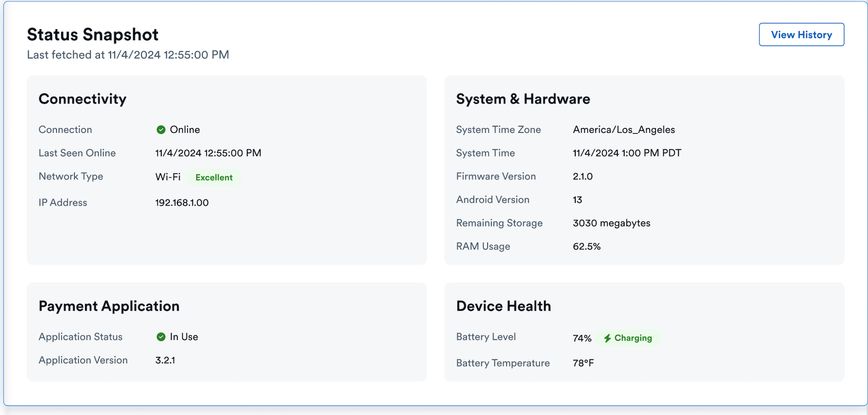Click the America/Los_Angeles time zone value
The image size is (868, 415).
tap(624, 130)
